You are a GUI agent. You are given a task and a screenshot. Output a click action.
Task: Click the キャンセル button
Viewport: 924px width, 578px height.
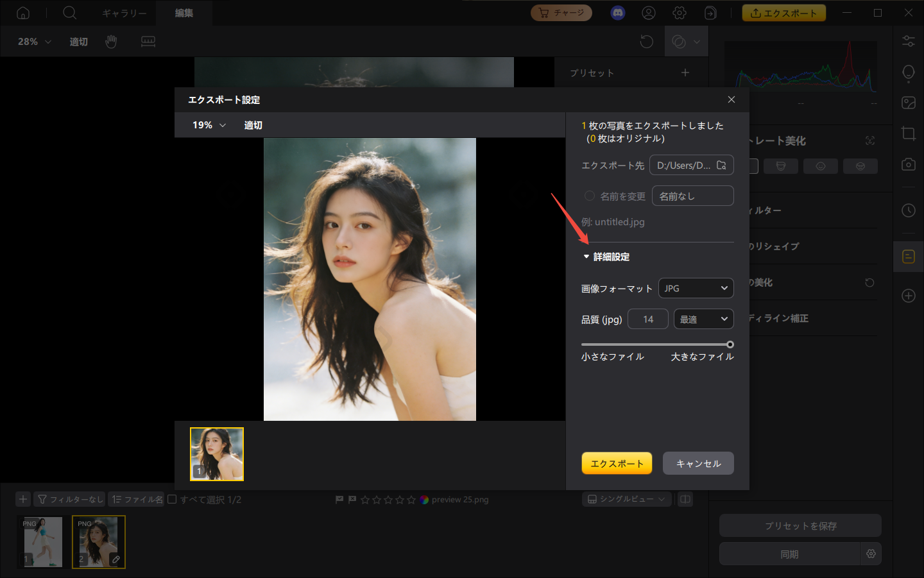click(698, 463)
